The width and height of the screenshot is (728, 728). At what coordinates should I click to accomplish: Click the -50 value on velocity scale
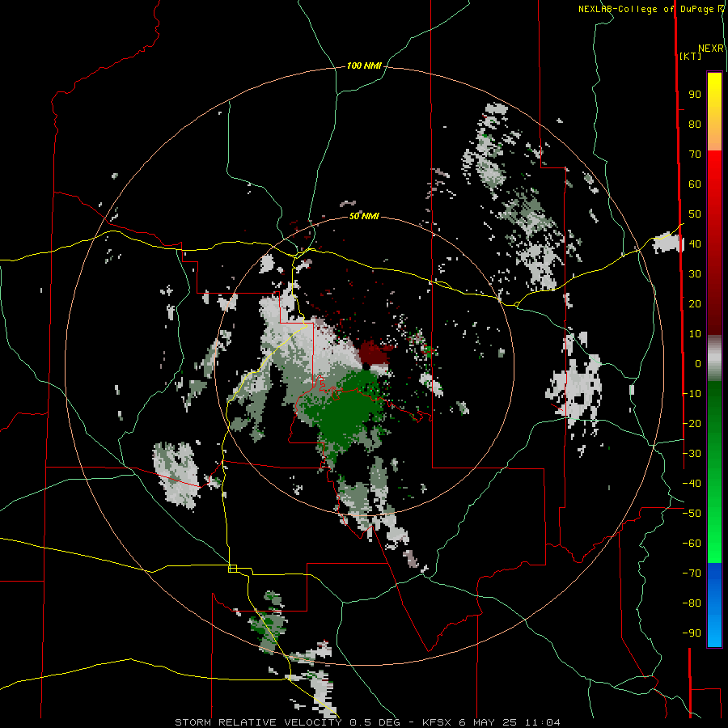coord(692,514)
